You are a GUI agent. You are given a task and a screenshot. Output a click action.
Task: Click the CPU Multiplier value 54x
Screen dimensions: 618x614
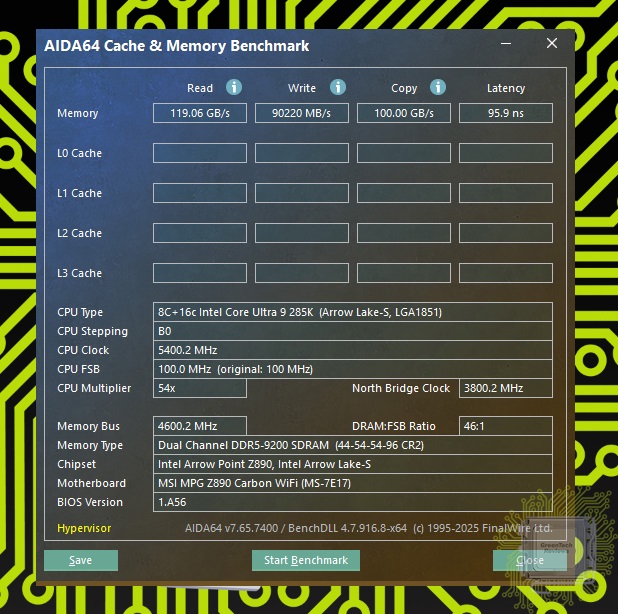coord(200,388)
